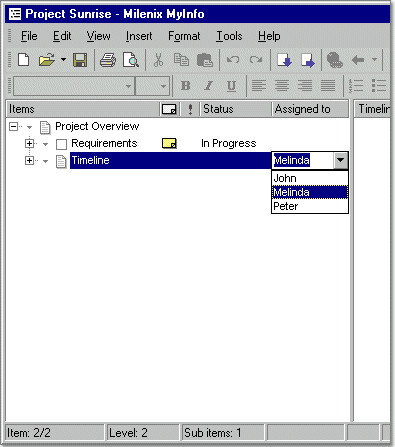The height and width of the screenshot is (447, 395).
Task: Click the Project Overview document icon
Action: 45,127
